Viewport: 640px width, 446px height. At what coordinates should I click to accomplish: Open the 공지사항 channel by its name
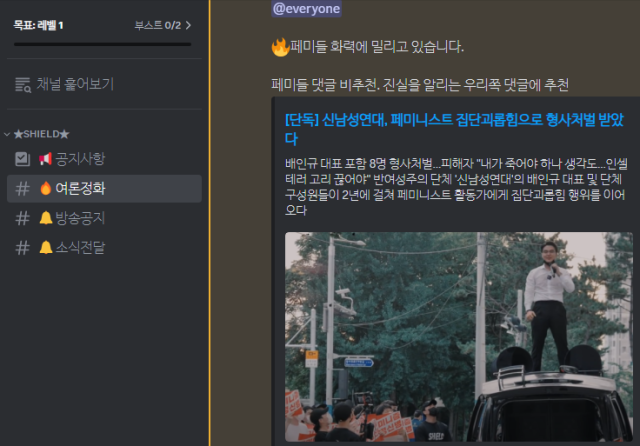[80, 159]
